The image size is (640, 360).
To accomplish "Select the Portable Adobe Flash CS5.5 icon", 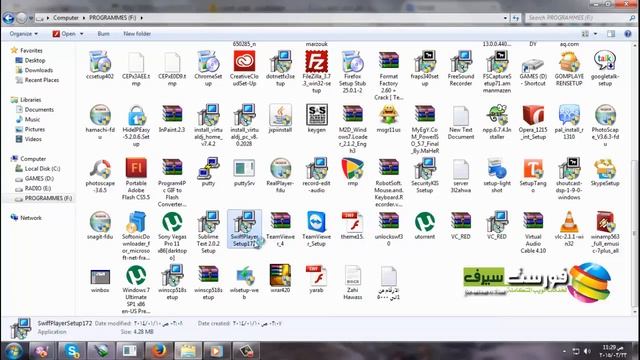I will pyautogui.click(x=136, y=168).
